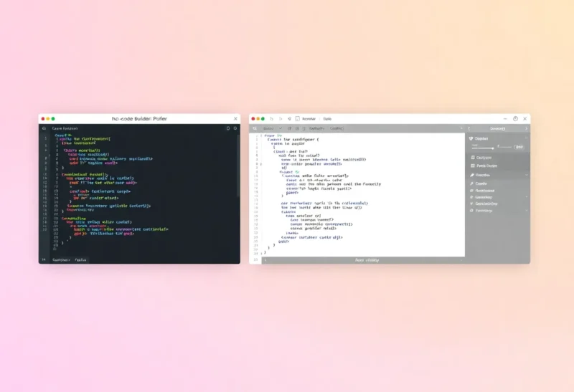Select the first square-icon row below the slider
Image resolution: width=574 pixels, height=392 pixels.
498,157
